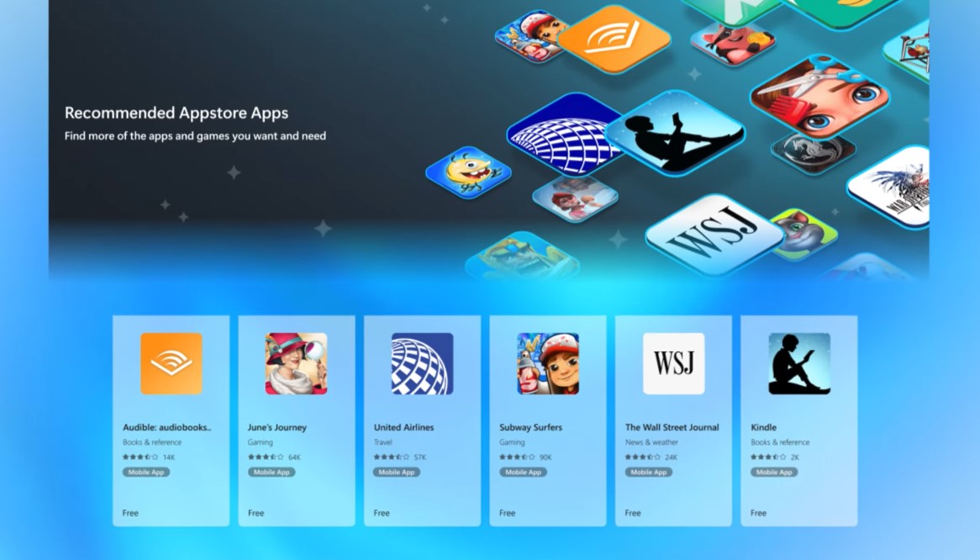
Task: Click the orange Audible tile in the banner collage
Action: pyautogui.click(x=614, y=39)
